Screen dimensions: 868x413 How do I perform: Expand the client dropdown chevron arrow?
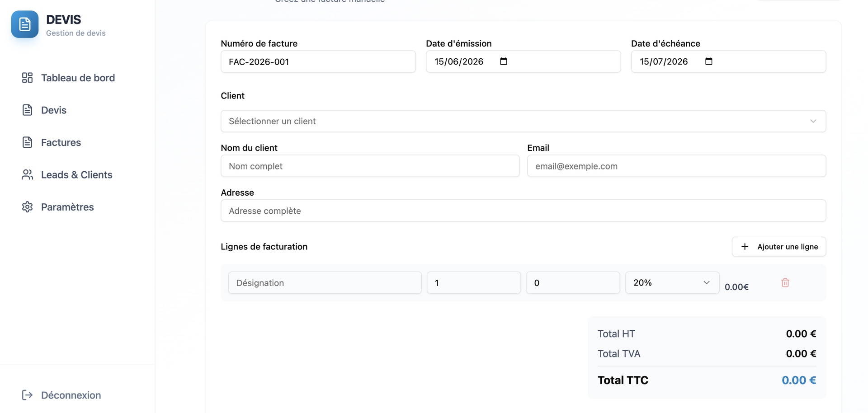tap(813, 121)
